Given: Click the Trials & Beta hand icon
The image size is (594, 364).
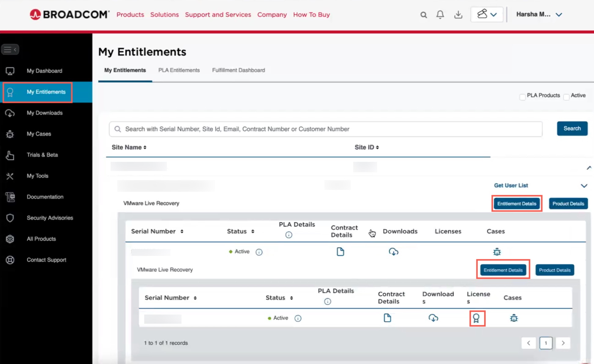Looking at the screenshot, I should click(10, 155).
